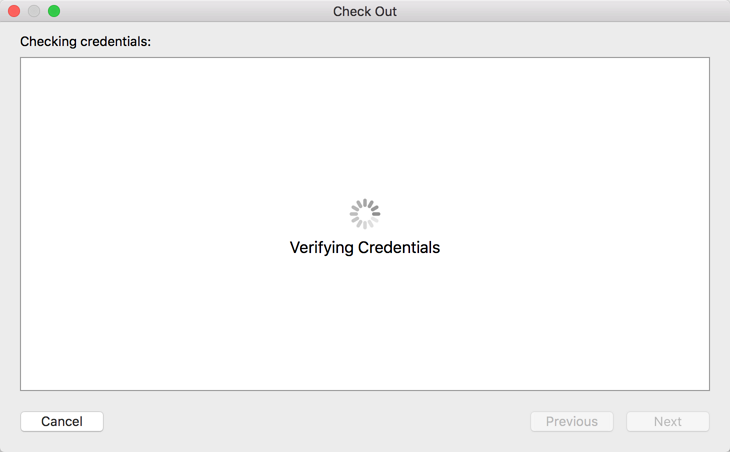This screenshot has height=452, width=730.
Task: Click the spinning progress indicator
Action: (x=365, y=213)
